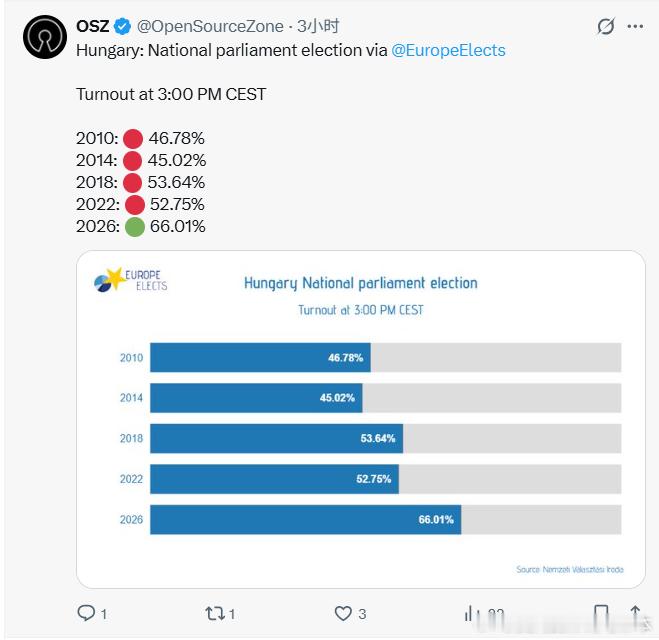
Task: Open the three-dot more options menu
Action: [x=636, y=27]
